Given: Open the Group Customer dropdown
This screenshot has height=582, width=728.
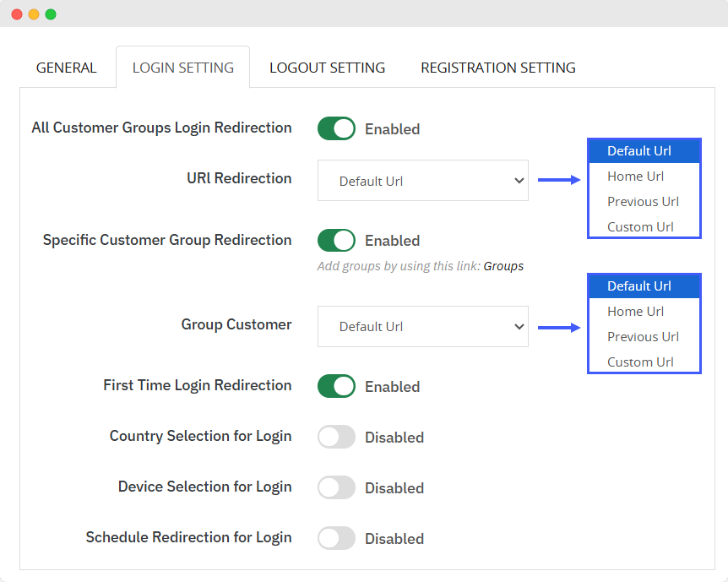Looking at the screenshot, I should coord(422,326).
